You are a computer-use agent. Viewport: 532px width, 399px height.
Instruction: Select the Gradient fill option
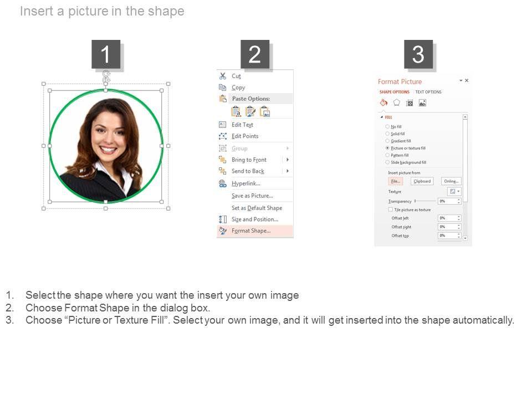[387, 141]
